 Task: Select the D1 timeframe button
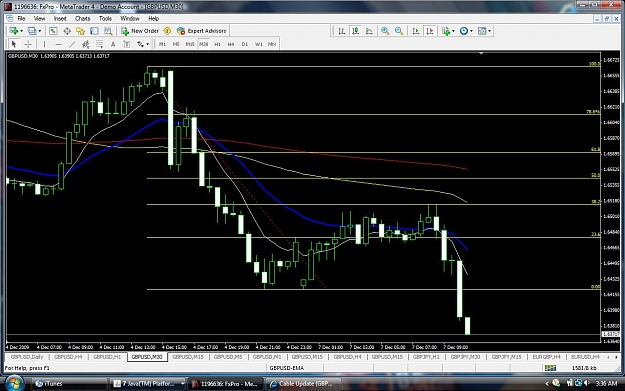click(245, 44)
